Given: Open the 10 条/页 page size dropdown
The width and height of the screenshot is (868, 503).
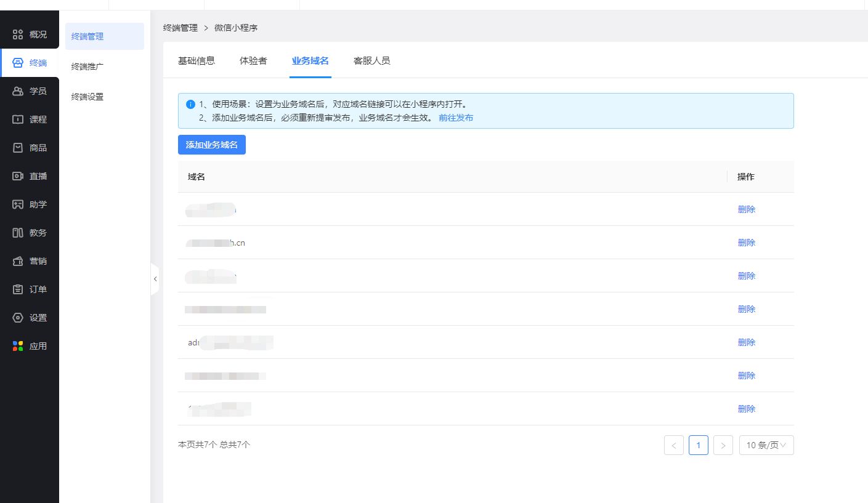Looking at the screenshot, I should (x=766, y=445).
